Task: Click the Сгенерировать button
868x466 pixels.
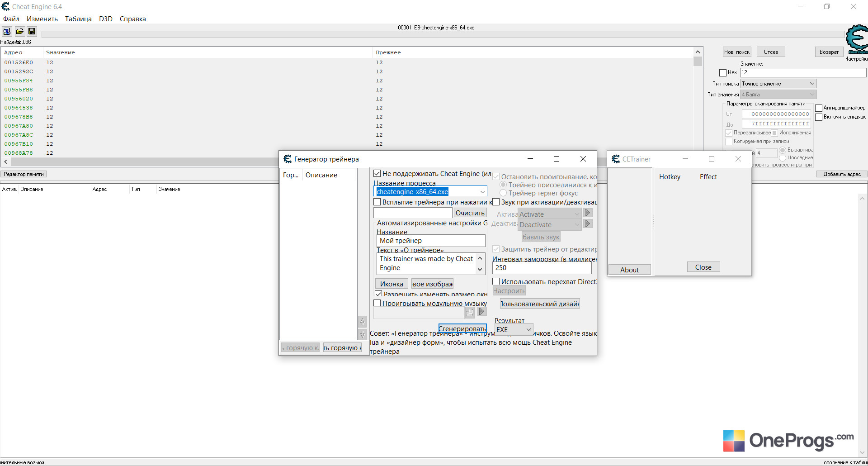Action: click(462, 328)
